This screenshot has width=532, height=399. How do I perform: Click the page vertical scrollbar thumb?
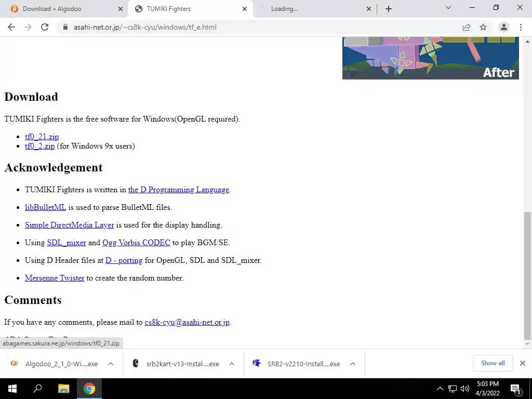tap(527, 275)
